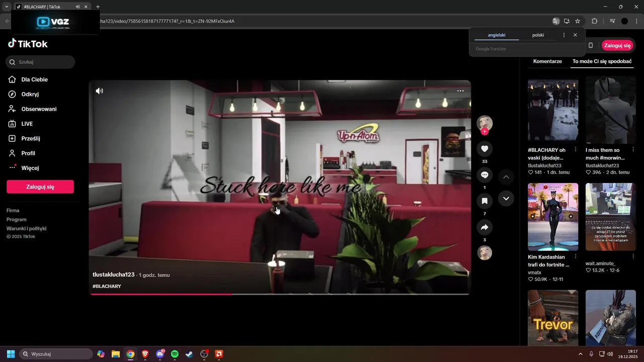Open Google Translate options menu
The height and width of the screenshot is (362, 644).
pos(563,35)
